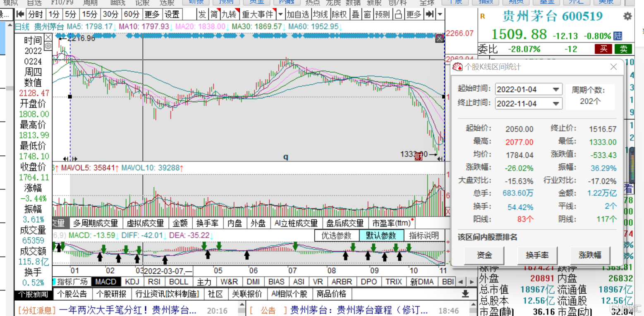Toggle 除权 ex-rights adjustment

click(339, 14)
